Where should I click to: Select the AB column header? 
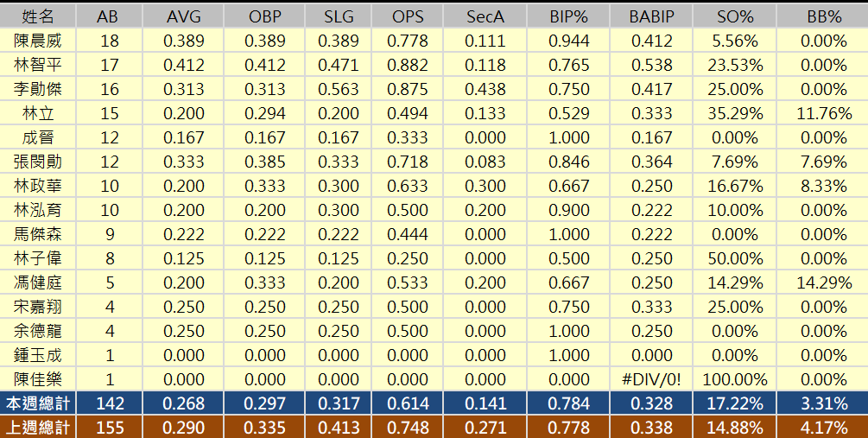point(108,16)
